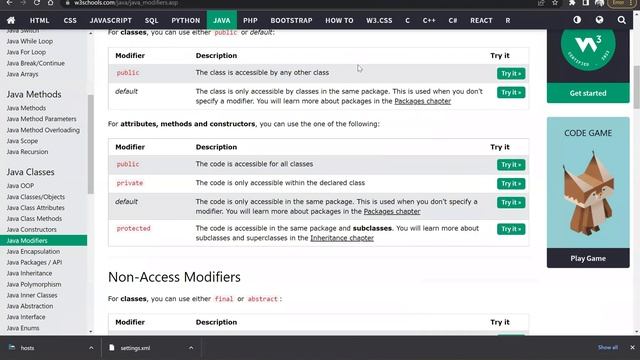This screenshot has height=360, width=640.
Task: Try it for default class modifier
Action: (511, 92)
